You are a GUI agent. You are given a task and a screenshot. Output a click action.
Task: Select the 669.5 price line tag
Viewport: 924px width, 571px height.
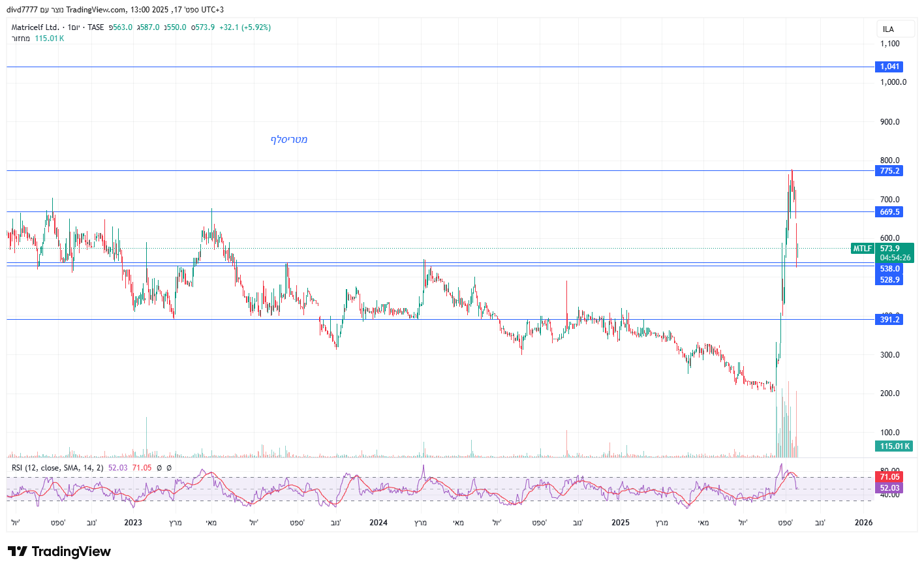[x=889, y=212]
